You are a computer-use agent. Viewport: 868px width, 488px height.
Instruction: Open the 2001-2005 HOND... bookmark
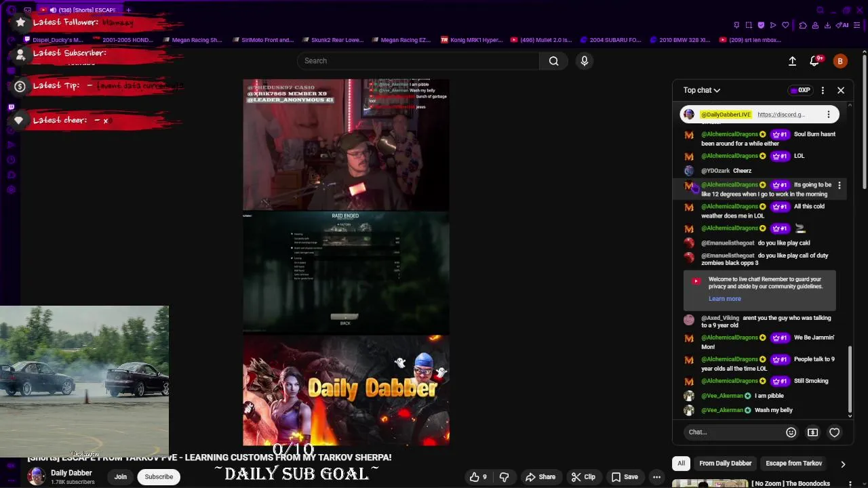[x=122, y=40]
